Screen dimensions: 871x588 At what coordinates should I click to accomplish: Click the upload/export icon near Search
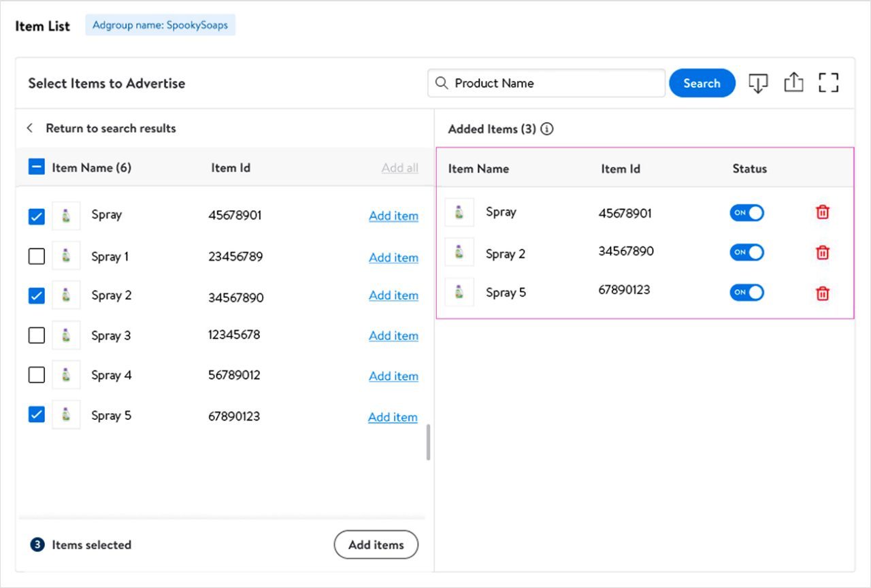793,82
